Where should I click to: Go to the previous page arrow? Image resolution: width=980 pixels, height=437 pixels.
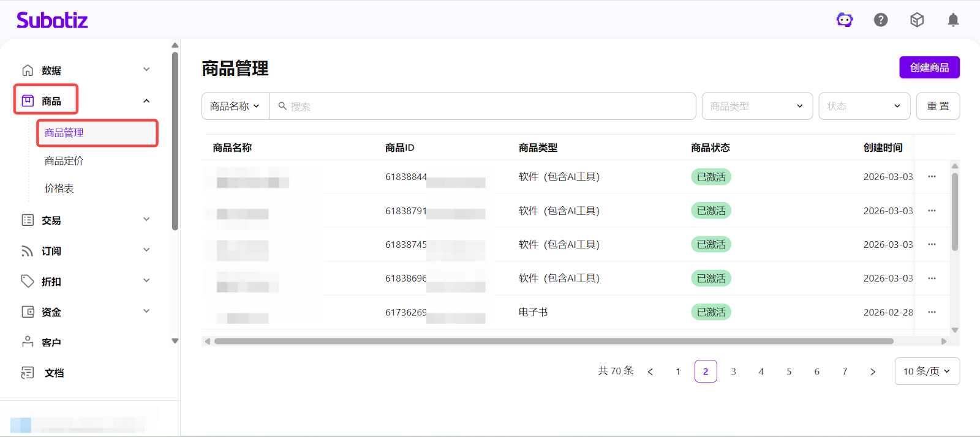[x=650, y=372]
